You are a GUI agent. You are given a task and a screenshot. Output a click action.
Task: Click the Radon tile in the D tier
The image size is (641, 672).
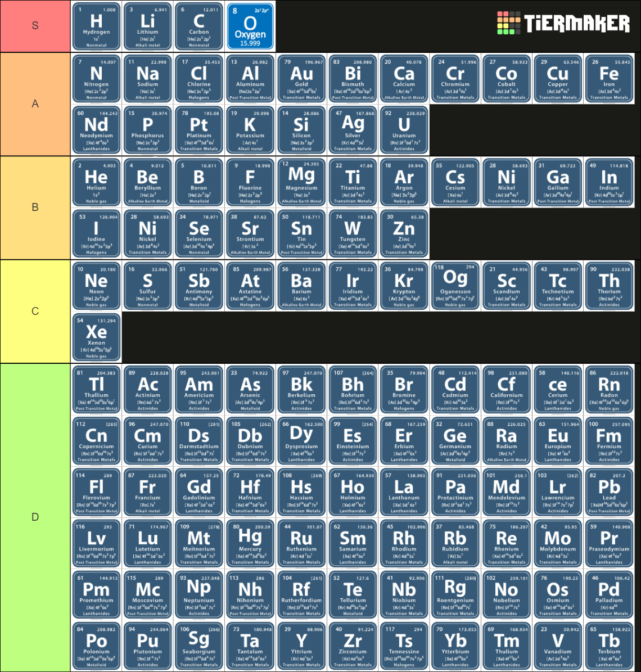point(609,388)
